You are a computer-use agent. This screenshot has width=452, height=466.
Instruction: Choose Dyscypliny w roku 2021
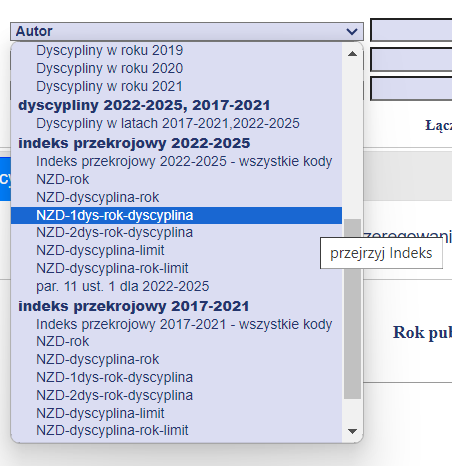click(x=176, y=86)
